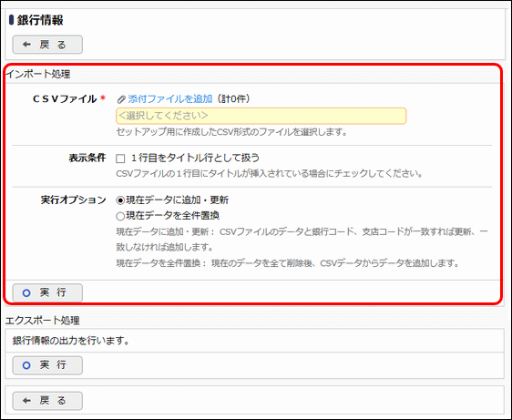Click the bottom 戻る button

click(x=47, y=401)
